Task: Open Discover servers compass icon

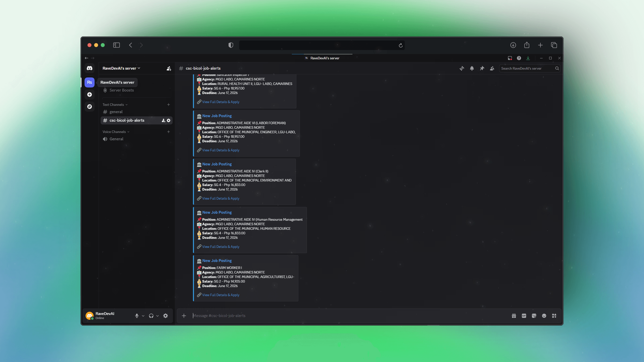Action: click(90, 107)
